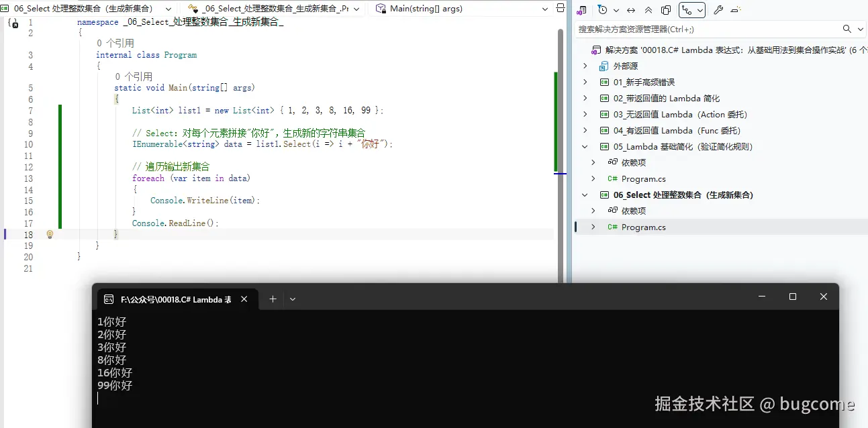The height and width of the screenshot is (428, 868).
Task: Expand the 01_新手高频错误 project
Action: pyautogui.click(x=585, y=82)
